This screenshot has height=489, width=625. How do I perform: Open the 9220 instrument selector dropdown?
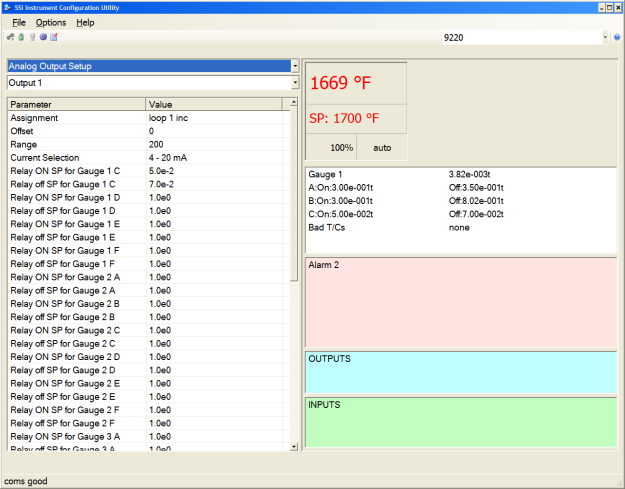coord(605,37)
